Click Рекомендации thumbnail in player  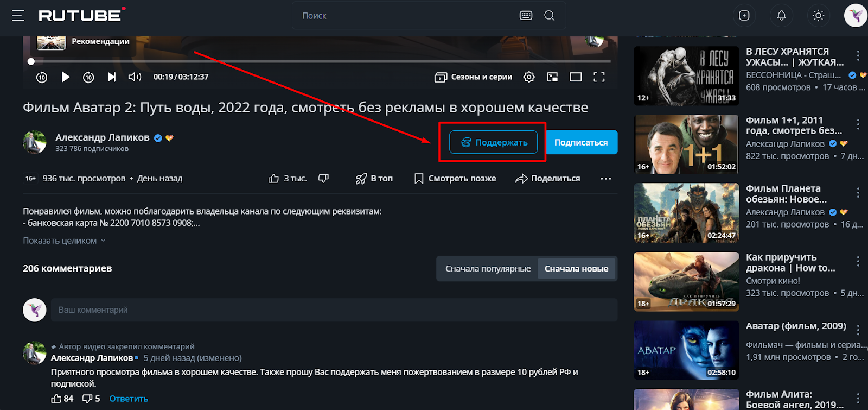point(51,42)
